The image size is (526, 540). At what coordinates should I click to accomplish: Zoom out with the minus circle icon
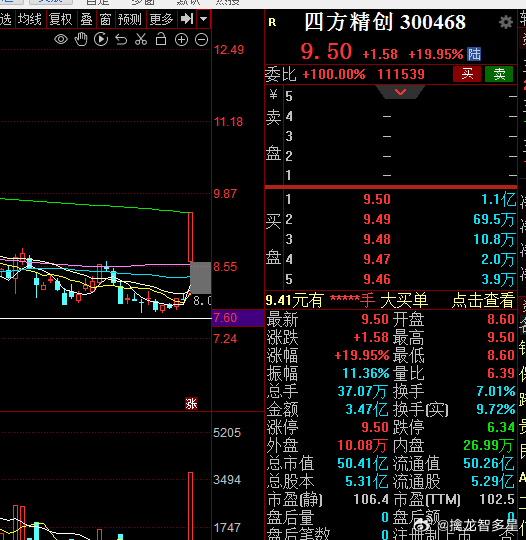tap(202, 40)
